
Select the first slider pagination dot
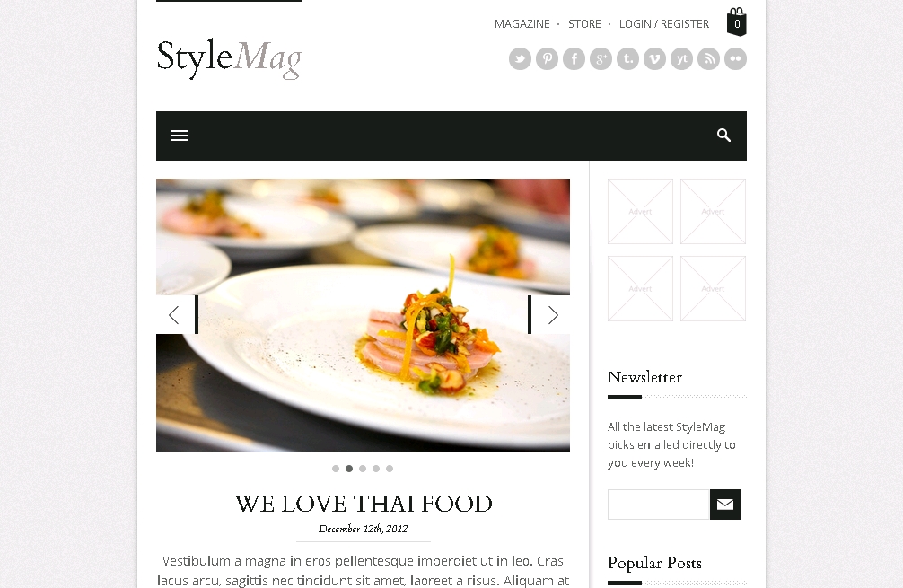click(x=336, y=469)
